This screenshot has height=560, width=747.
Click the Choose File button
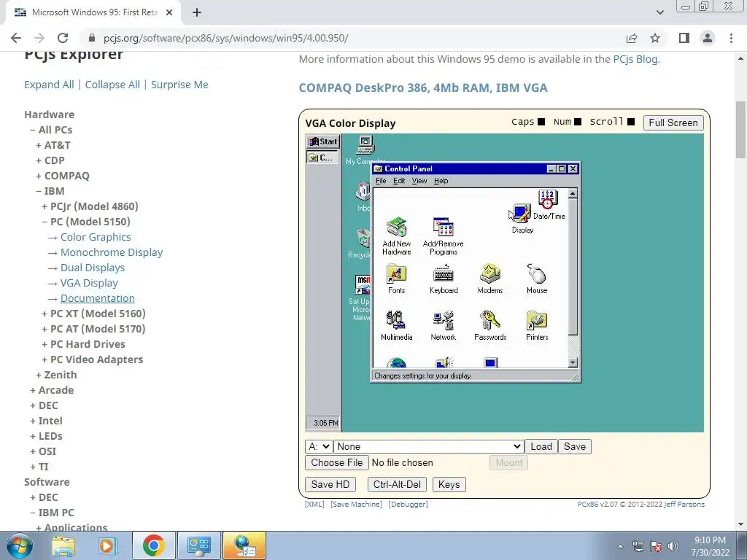[x=337, y=462]
